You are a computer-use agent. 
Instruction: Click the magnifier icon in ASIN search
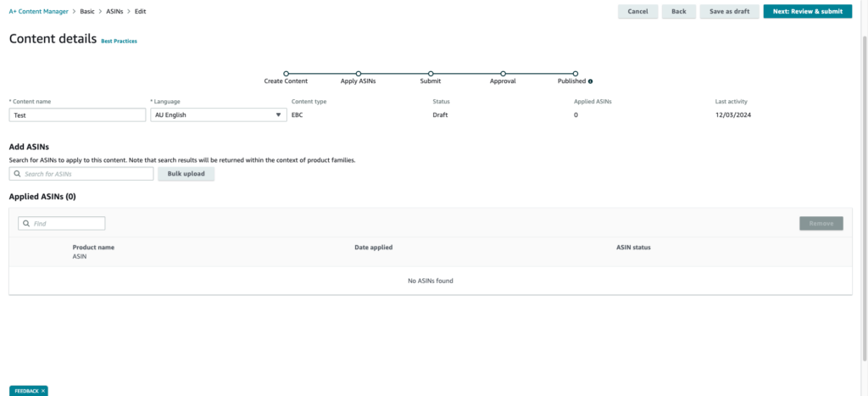[17, 174]
